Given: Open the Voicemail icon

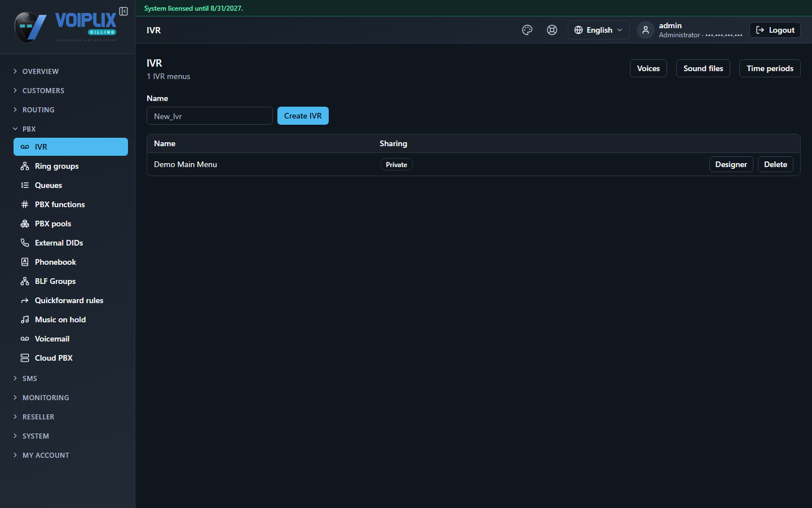Looking at the screenshot, I should pos(25,339).
